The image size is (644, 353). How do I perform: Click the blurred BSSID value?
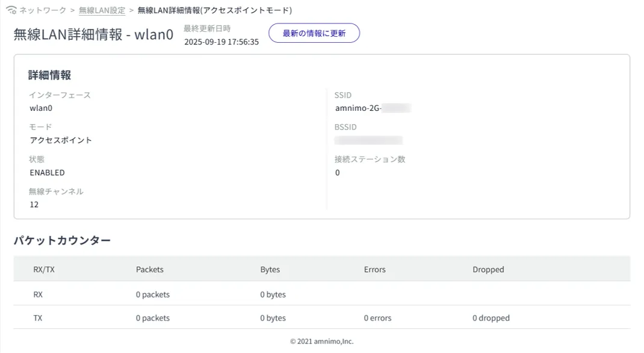coord(368,140)
